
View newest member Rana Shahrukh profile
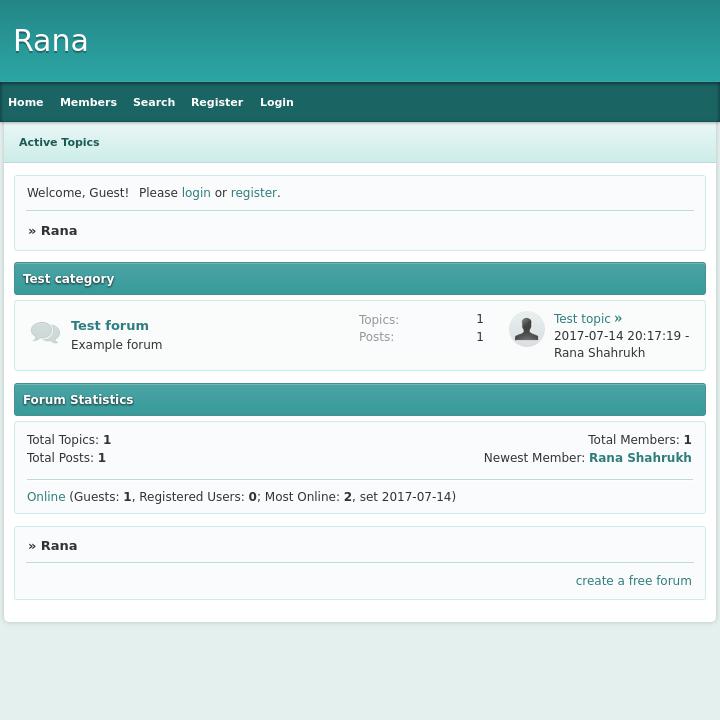[640, 458]
